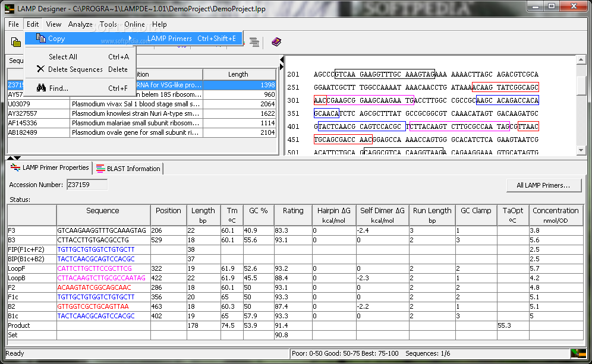Click the LoopB sequence CTTACAAGTCTTGCGCCAATAG
The width and height of the screenshot is (592, 364).
click(101, 278)
